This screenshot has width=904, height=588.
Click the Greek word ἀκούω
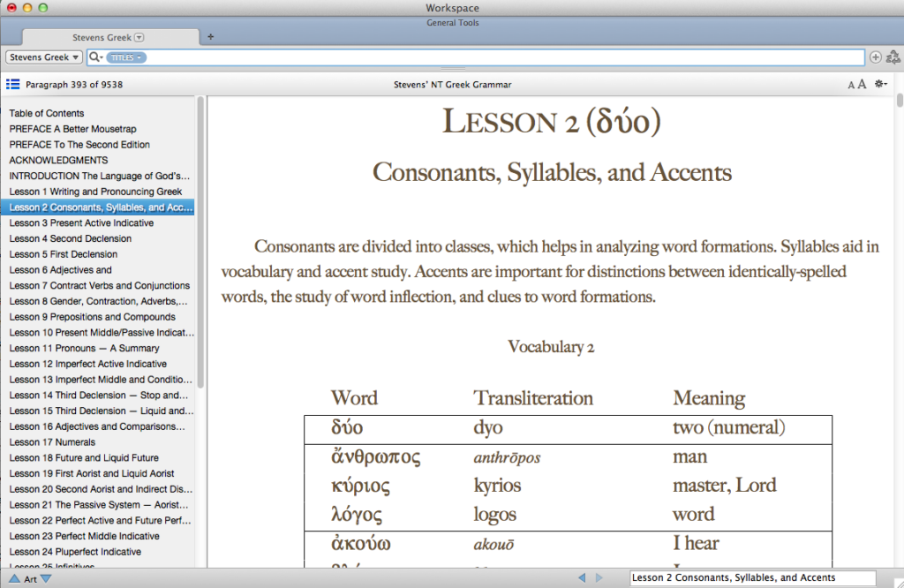tap(361, 543)
